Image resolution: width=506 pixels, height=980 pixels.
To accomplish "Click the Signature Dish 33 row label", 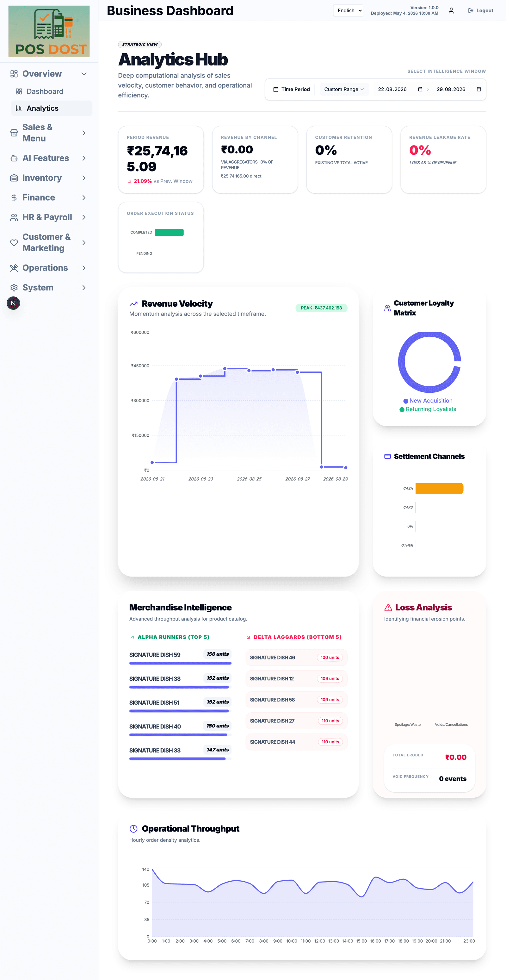I will [155, 750].
